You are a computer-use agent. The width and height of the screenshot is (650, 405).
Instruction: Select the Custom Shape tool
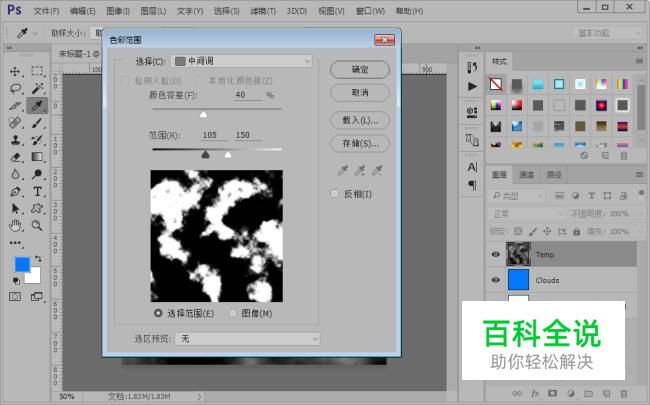(x=37, y=209)
